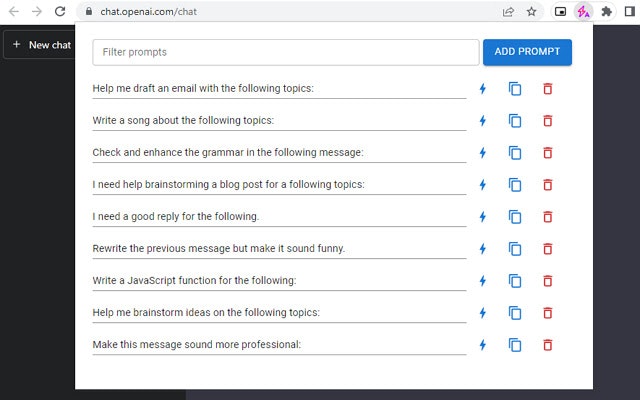Delete the 'Help me brainstorm ideas' prompt
The height and width of the screenshot is (400, 640).
(x=548, y=313)
